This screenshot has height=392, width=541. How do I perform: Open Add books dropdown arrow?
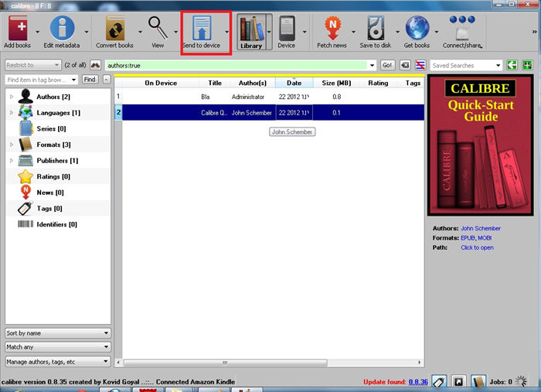coord(37,32)
